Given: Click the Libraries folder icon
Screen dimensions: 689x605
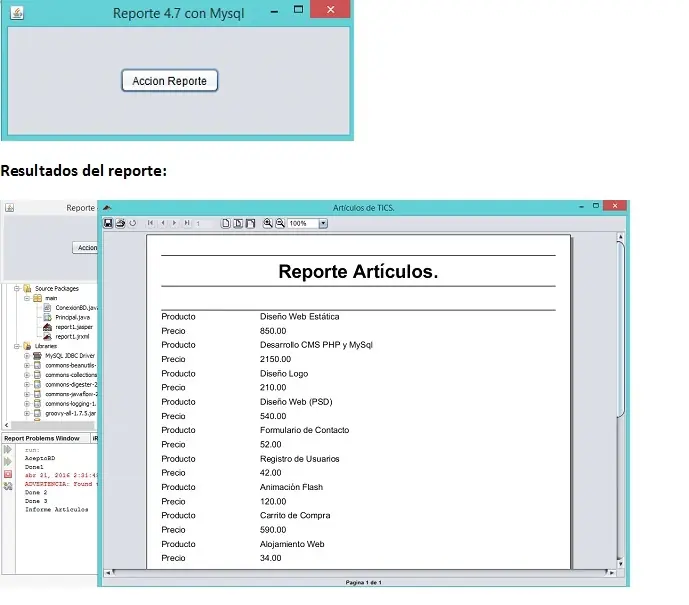Looking at the screenshot, I should point(27,346).
